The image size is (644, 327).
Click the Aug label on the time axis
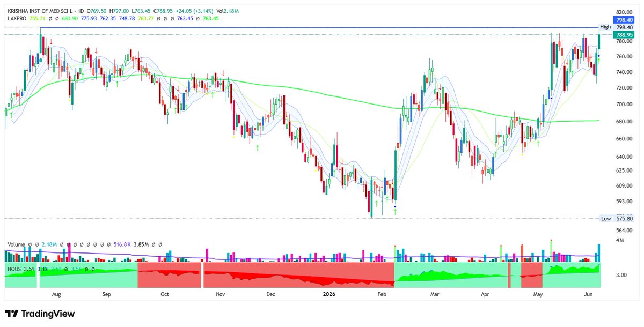[56, 294]
